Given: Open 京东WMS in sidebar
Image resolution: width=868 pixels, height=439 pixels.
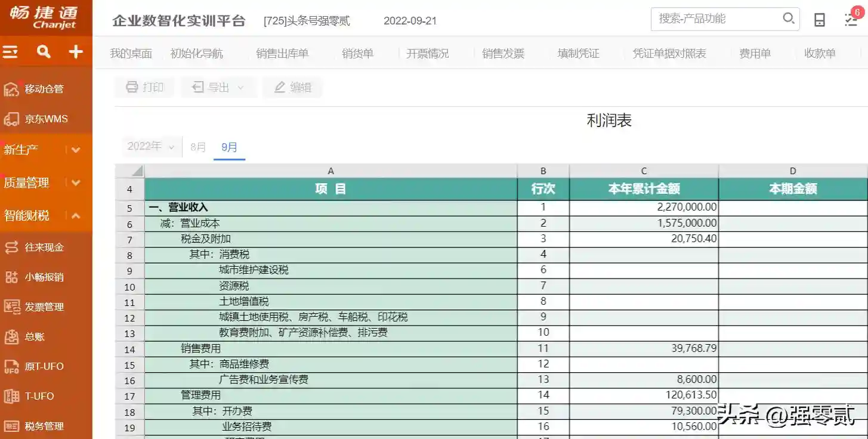Looking at the screenshot, I should (x=46, y=119).
